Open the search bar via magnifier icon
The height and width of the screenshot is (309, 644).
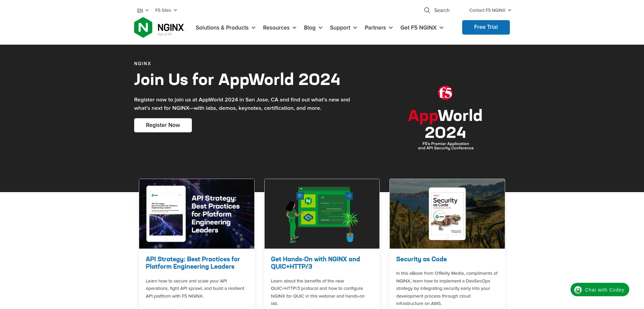tap(427, 10)
